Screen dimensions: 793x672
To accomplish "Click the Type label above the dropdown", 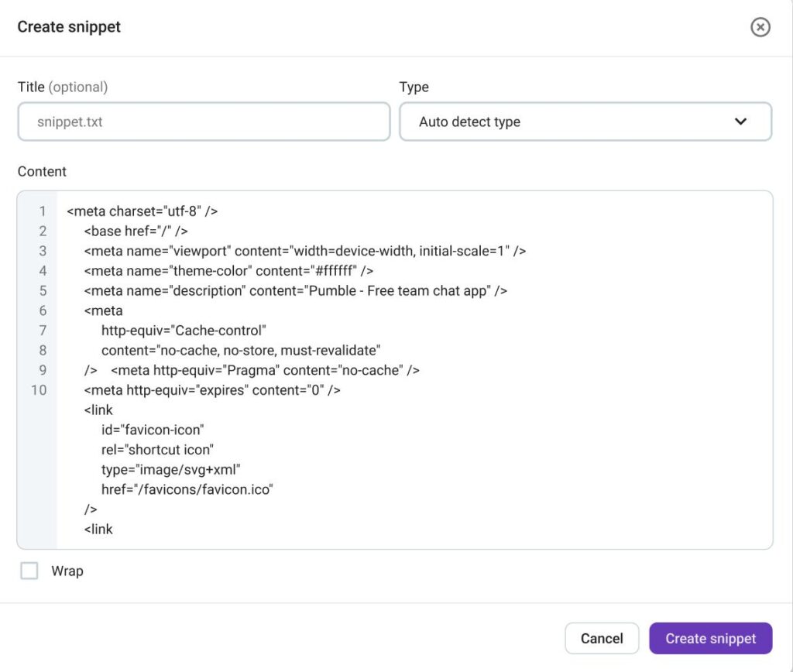I will point(414,87).
